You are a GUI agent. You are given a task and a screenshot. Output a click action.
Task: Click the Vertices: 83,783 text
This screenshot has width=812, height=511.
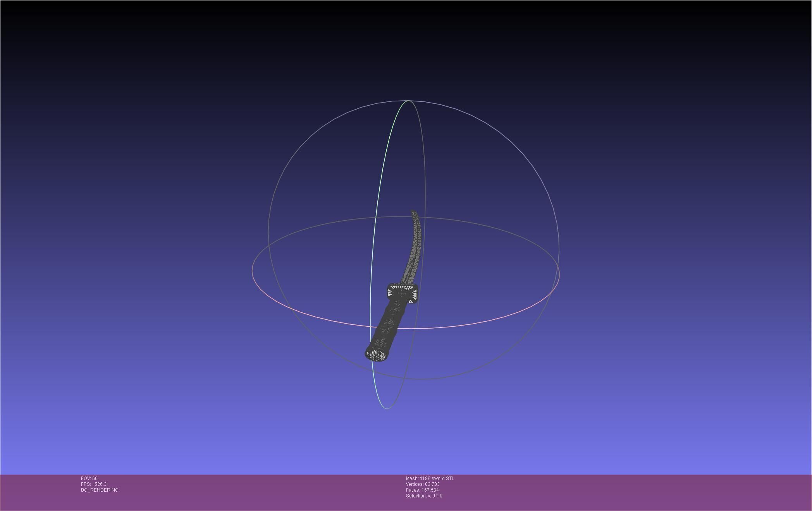(x=423, y=484)
